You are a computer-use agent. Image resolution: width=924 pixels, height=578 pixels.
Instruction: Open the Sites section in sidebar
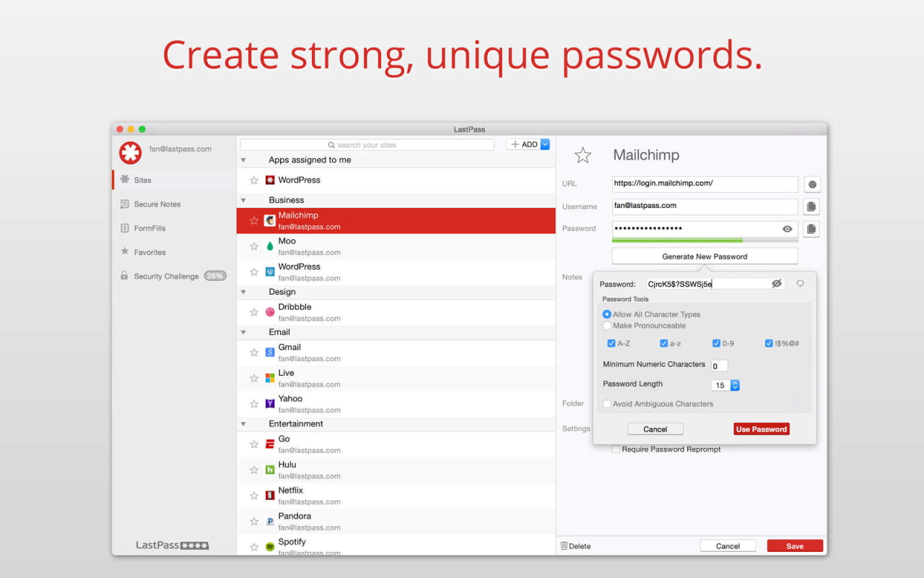tap(174, 180)
